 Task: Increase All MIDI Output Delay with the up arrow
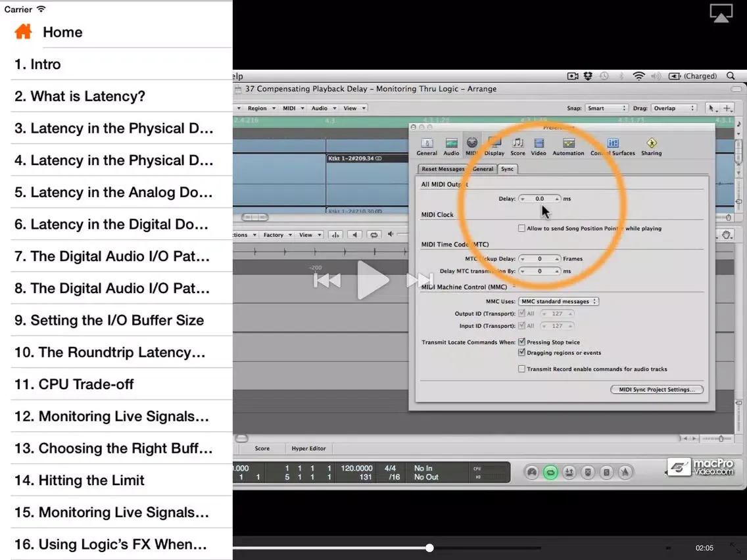(x=558, y=198)
